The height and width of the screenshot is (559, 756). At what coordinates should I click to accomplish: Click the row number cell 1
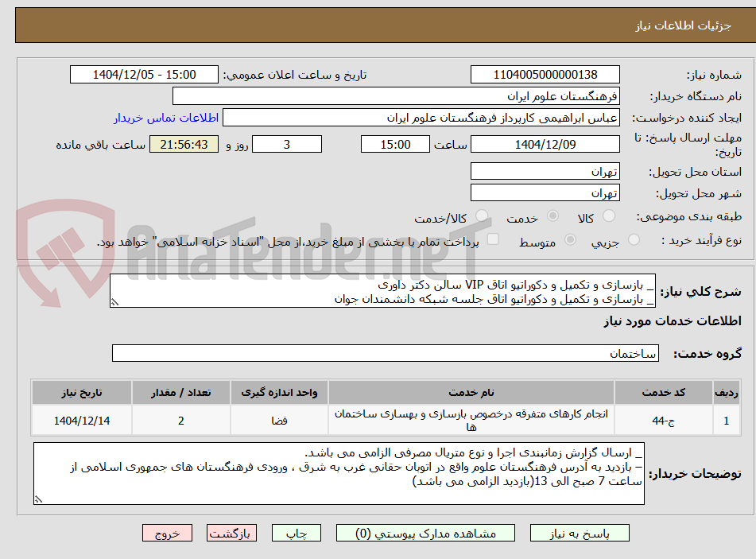pyautogui.click(x=726, y=421)
